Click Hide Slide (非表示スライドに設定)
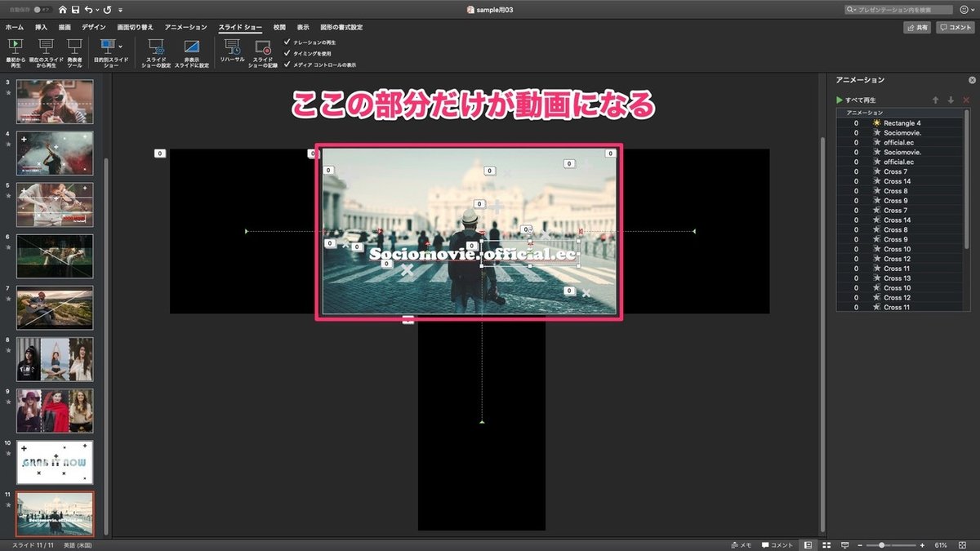The image size is (980, 551). click(x=192, y=53)
